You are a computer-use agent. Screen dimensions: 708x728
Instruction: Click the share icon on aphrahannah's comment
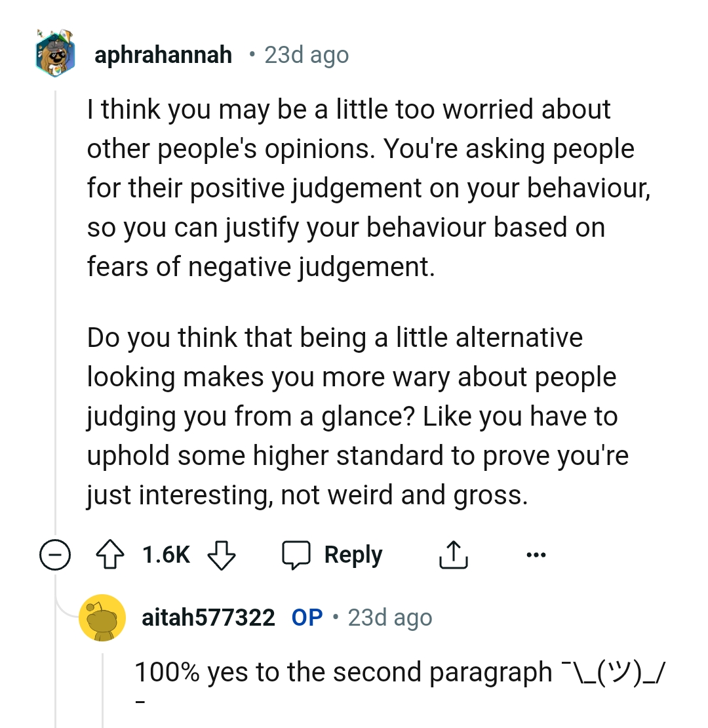pyautogui.click(x=453, y=554)
